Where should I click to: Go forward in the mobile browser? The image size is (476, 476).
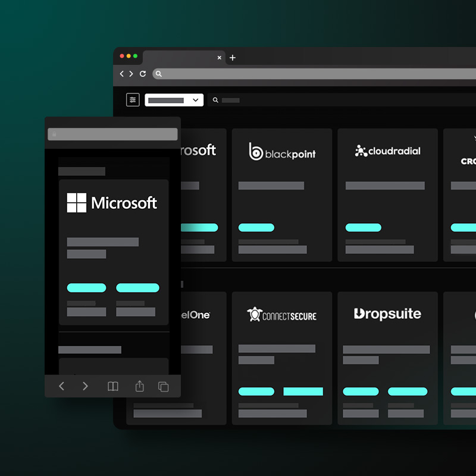[85, 386]
